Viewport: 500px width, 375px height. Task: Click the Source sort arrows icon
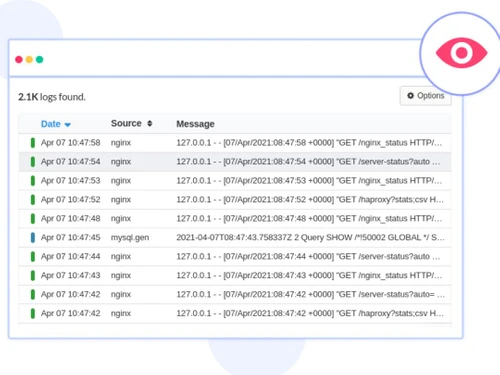click(x=150, y=123)
